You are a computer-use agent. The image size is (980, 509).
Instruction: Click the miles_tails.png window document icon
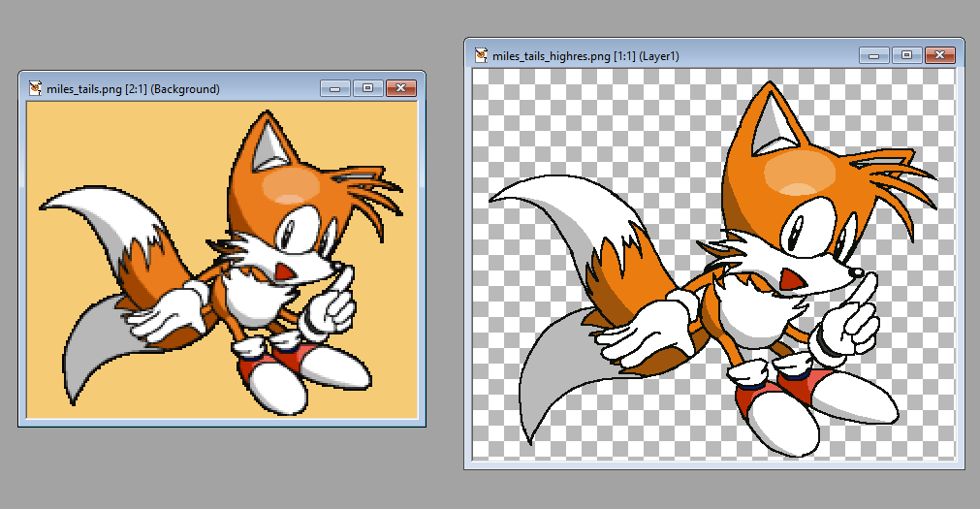click(36, 88)
